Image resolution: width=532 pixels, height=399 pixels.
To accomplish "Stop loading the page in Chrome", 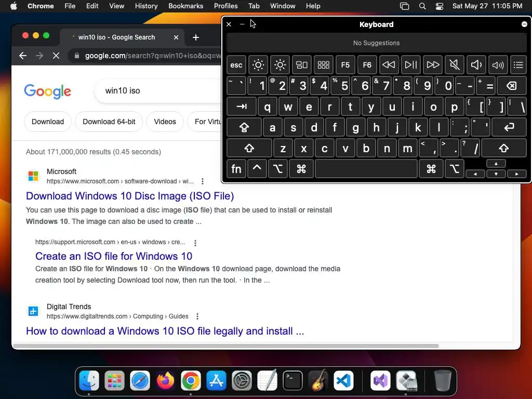I will [56, 56].
